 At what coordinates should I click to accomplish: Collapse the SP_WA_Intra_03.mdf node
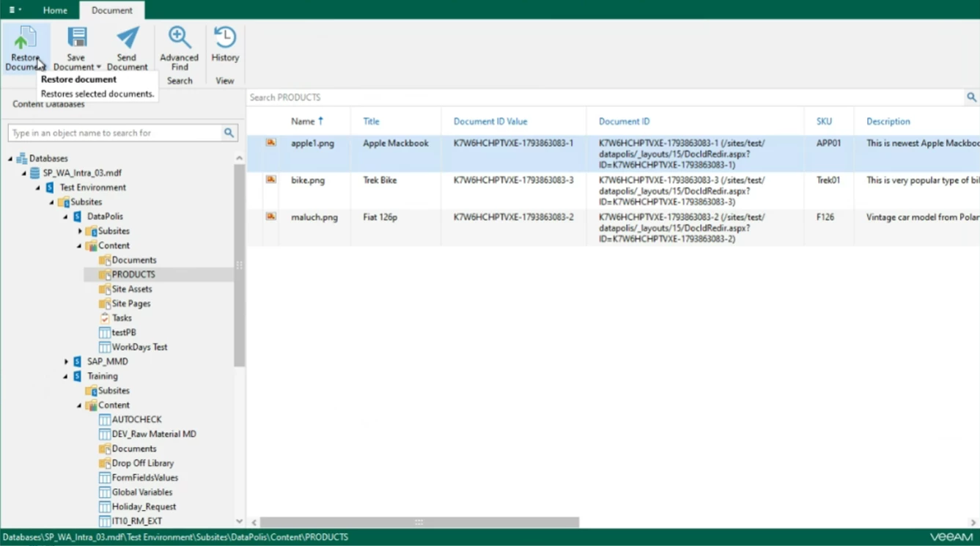click(24, 173)
